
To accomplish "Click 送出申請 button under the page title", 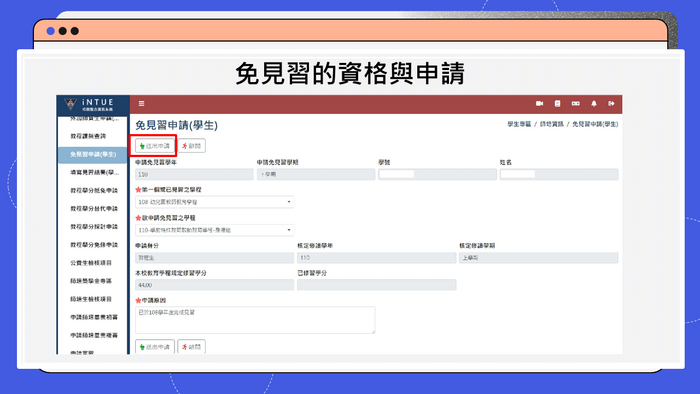I will pos(154,146).
